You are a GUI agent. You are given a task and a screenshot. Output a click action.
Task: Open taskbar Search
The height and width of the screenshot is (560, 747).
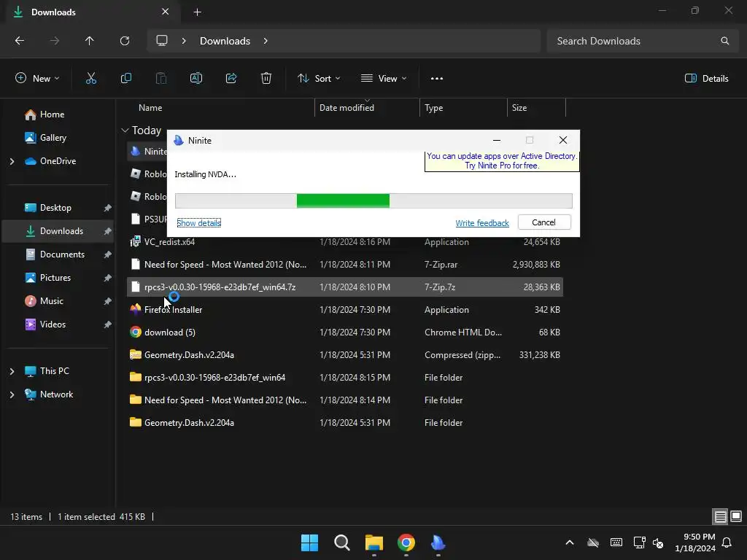click(342, 542)
